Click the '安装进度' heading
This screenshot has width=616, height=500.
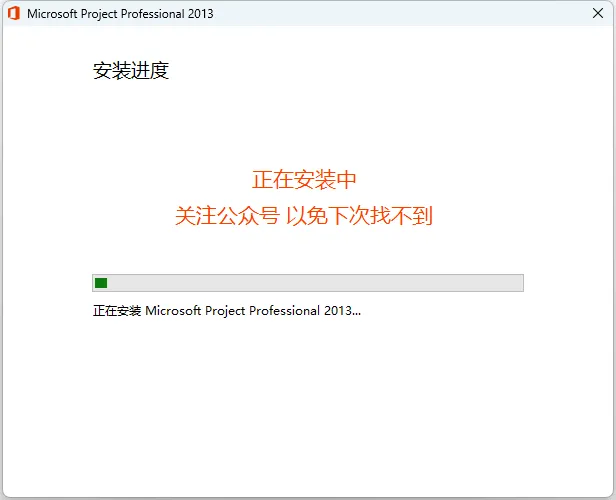pos(131,71)
